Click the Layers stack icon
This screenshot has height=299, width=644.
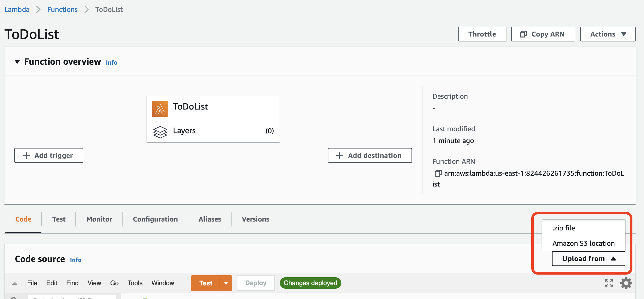pyautogui.click(x=160, y=130)
